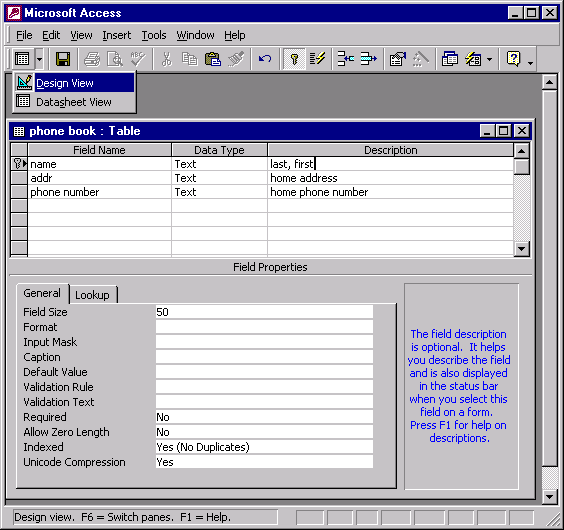Click the View table icon in toolbar

pos(22,59)
